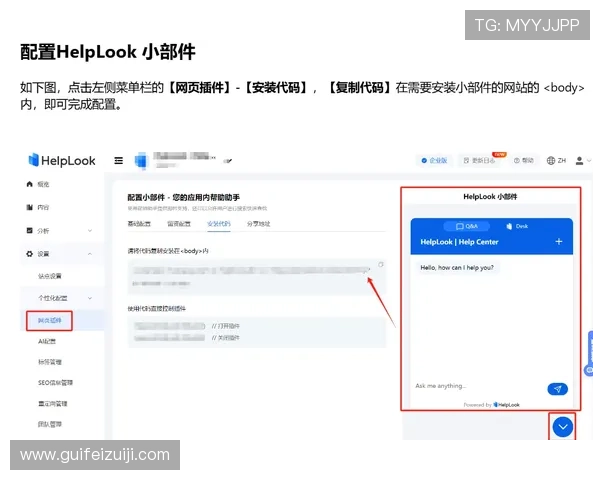Click the body install code snippet box

(x=257, y=276)
